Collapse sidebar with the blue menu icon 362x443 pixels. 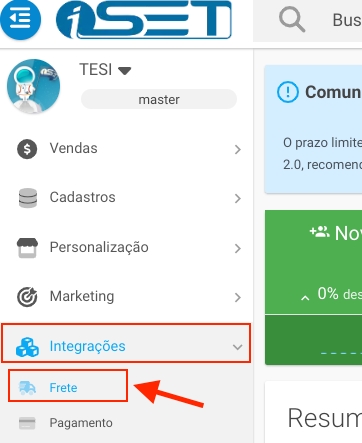click(21, 19)
